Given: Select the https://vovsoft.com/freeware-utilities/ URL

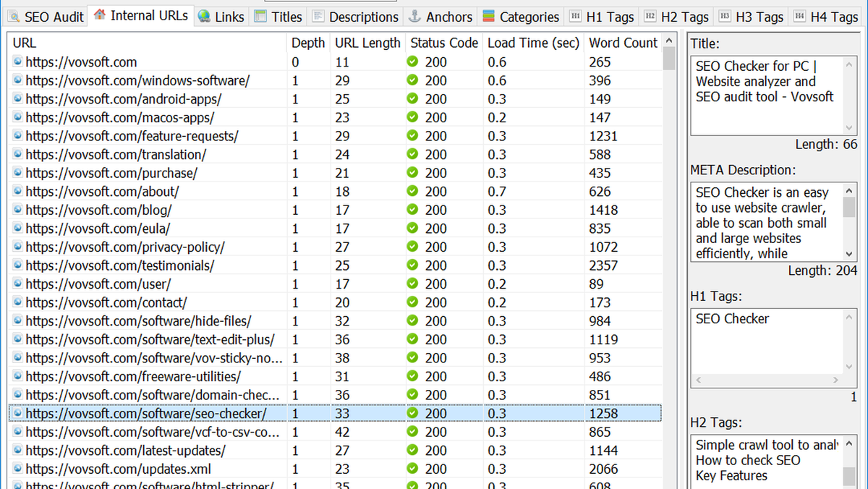Looking at the screenshot, I should pyautogui.click(x=133, y=376).
